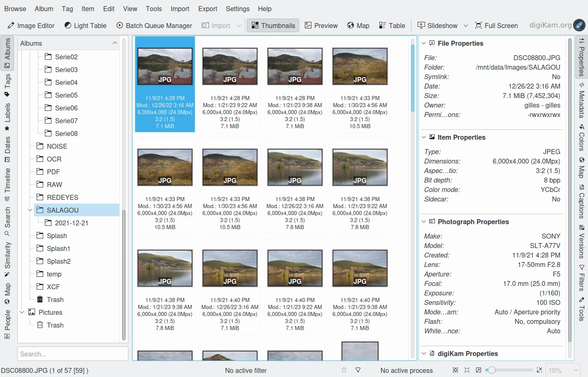
Task: Collapse the File Properties section
Action: [424, 43]
